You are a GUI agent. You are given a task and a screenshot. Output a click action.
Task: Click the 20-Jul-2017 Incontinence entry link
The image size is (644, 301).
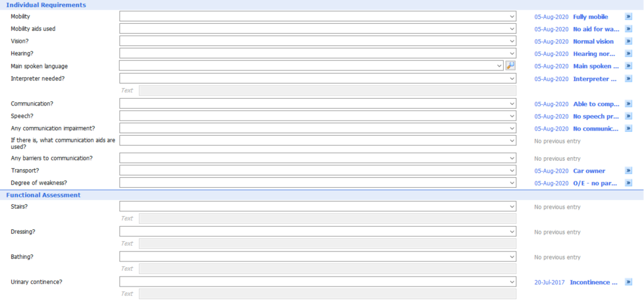tap(575, 283)
